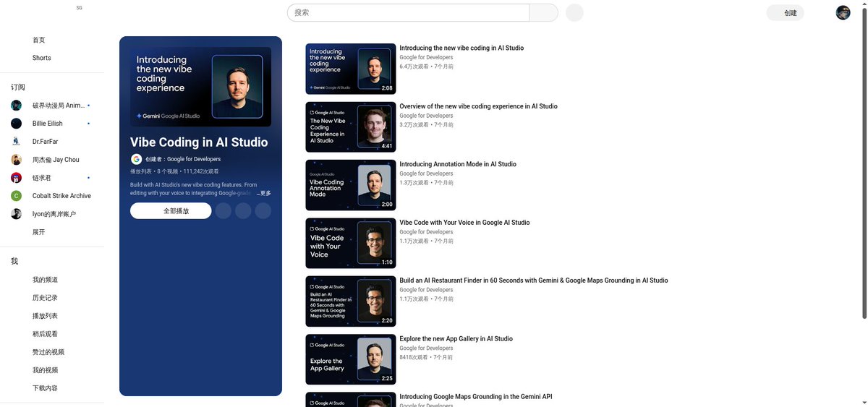The height and width of the screenshot is (407, 868).
Task: Open the 4:41 Overview video thumbnail
Action: coord(351,127)
